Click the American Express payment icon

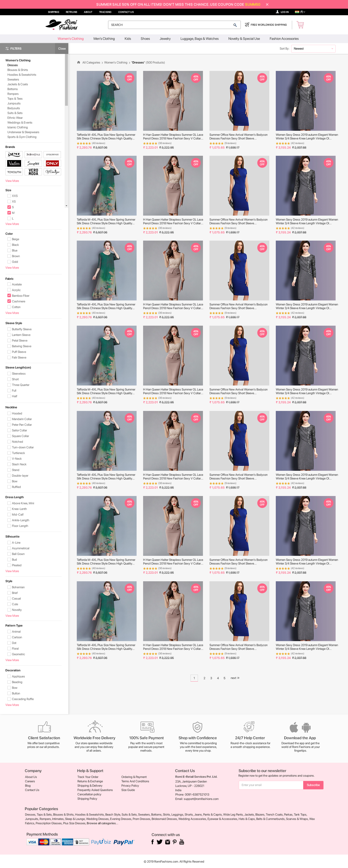(67, 842)
